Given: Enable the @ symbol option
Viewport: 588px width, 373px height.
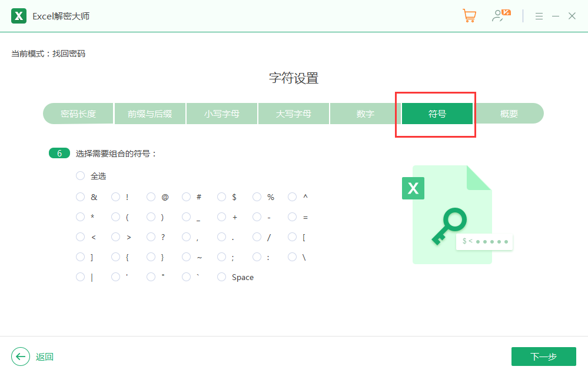Looking at the screenshot, I should 151,197.
